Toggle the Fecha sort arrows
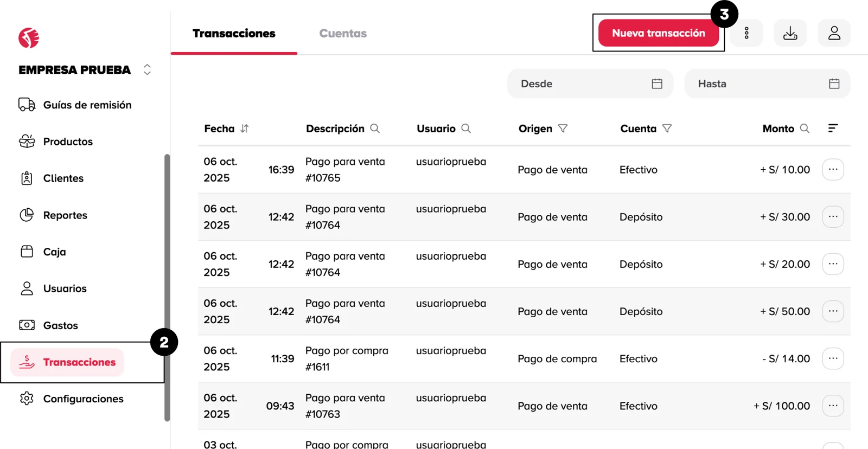This screenshot has width=868, height=449. [245, 129]
